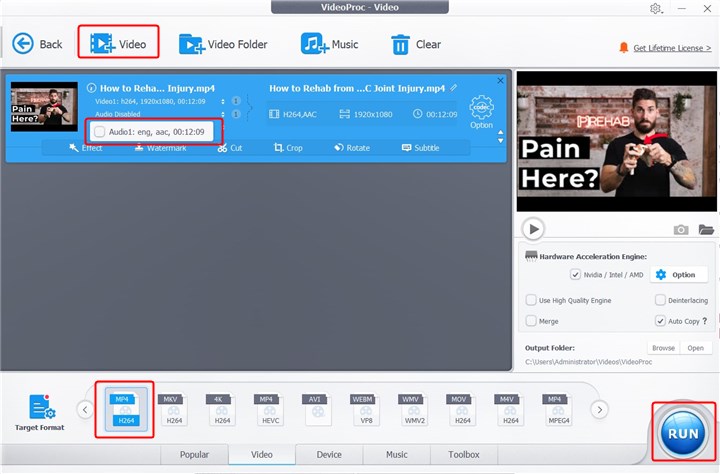Viewport: 720px width, 474px height.
Task: Open the Rotate tool
Action: tap(352, 147)
